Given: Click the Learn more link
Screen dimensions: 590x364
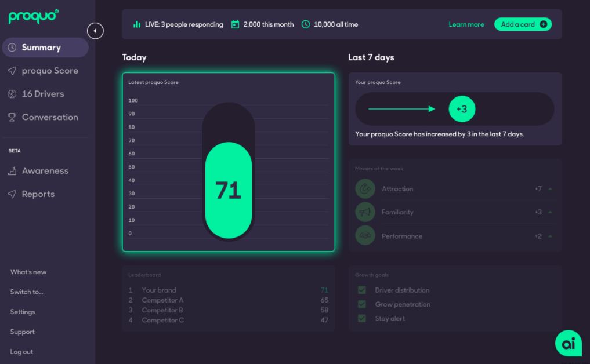Looking at the screenshot, I should 466,24.
